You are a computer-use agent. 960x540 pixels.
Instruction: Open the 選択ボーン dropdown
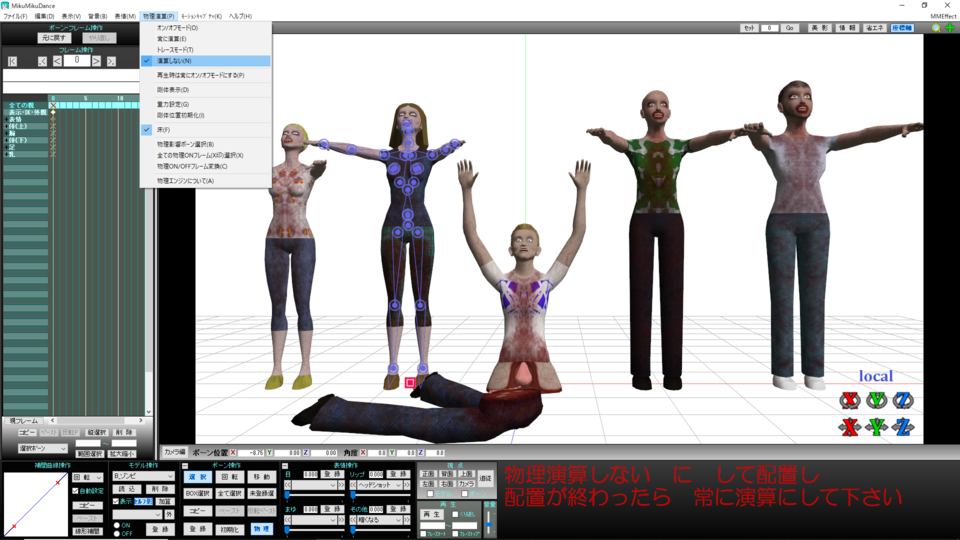click(x=42, y=449)
